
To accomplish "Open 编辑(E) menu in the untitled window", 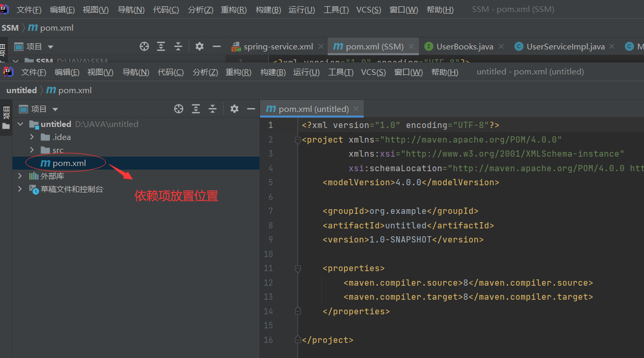I will [x=67, y=72].
